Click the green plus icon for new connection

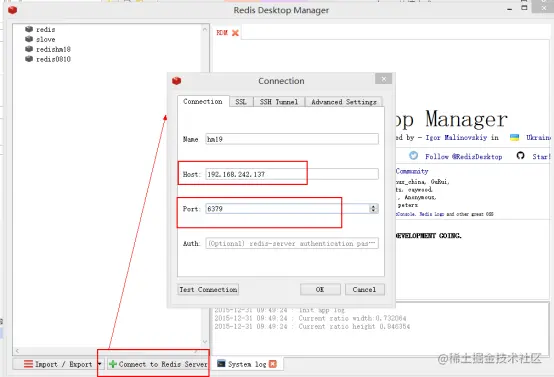tap(113, 364)
